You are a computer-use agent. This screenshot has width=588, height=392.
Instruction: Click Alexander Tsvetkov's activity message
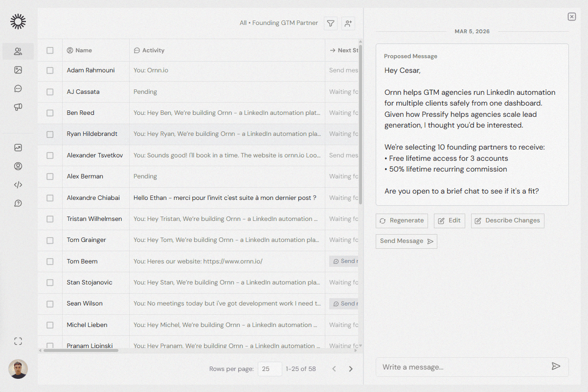tap(227, 155)
